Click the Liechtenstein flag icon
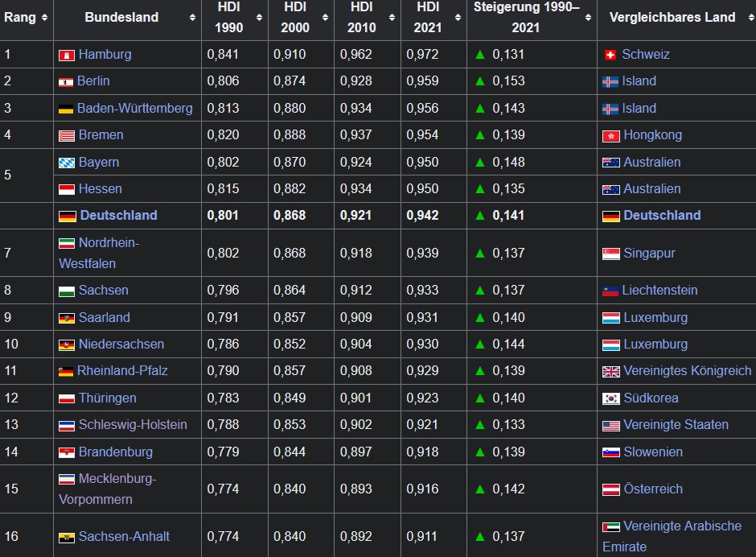Viewport: 756px width, 557px height. pyautogui.click(x=610, y=291)
